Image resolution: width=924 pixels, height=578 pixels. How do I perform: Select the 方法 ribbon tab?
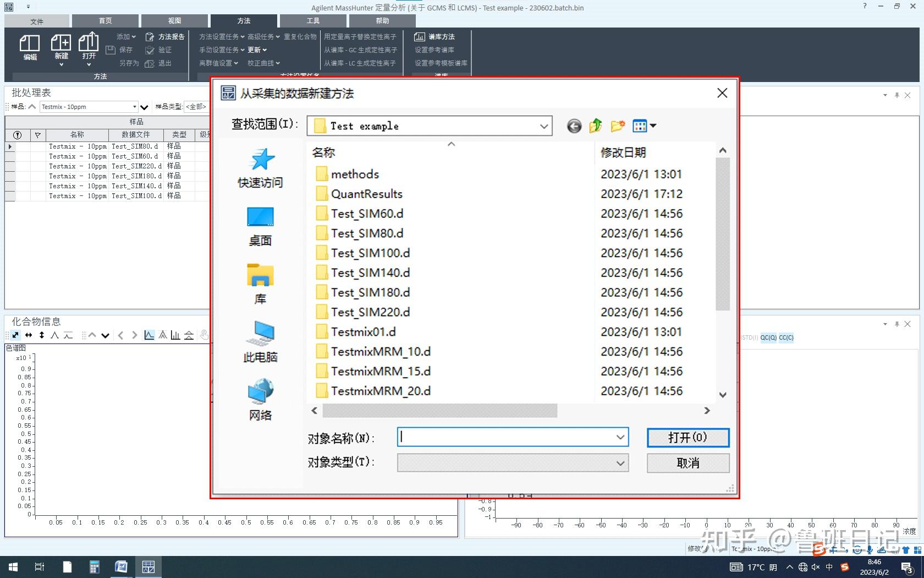(244, 21)
